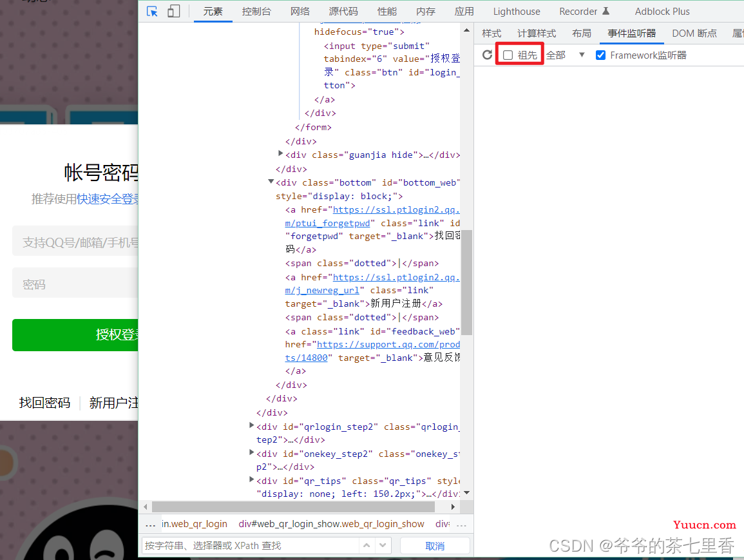Open the 全部 listener type dropdown
Screen dimensions: 744x560
[565, 55]
